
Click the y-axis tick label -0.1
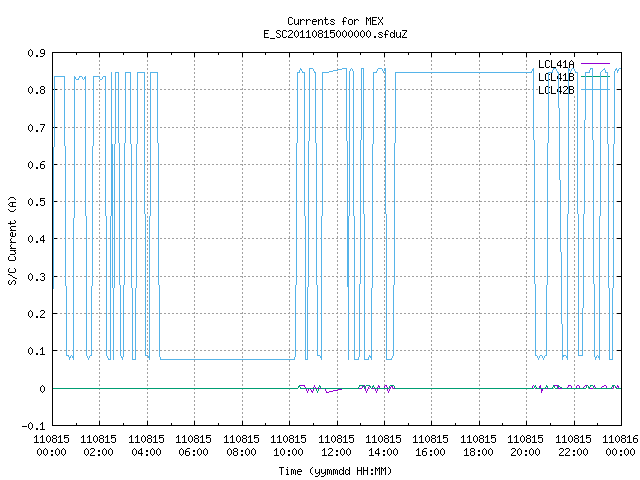[x=33, y=426]
